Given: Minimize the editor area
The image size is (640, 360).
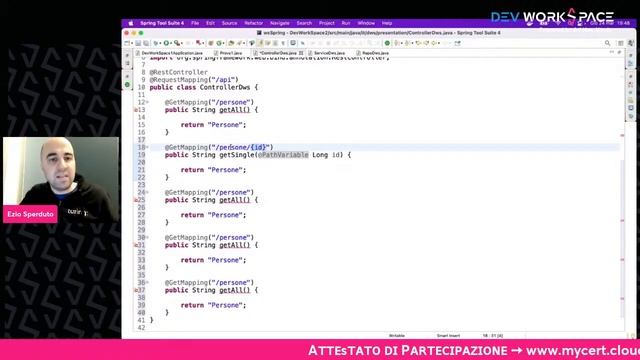Looking at the screenshot, I should coord(611,52).
